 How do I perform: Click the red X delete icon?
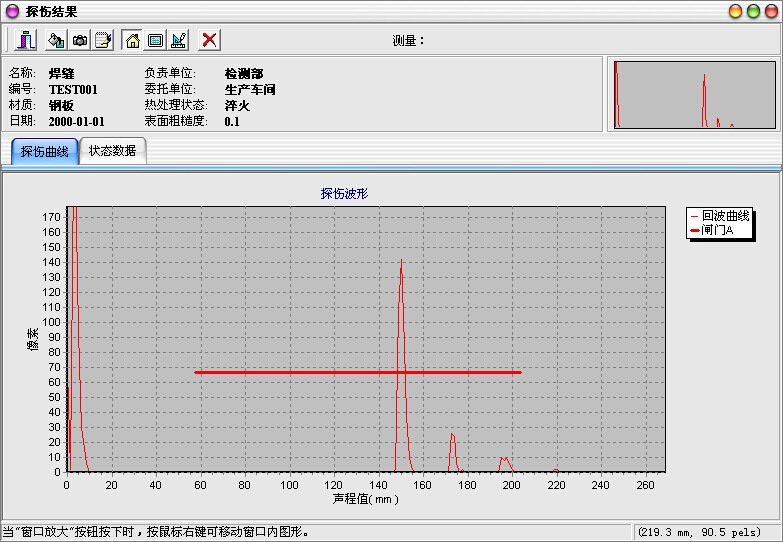point(209,40)
